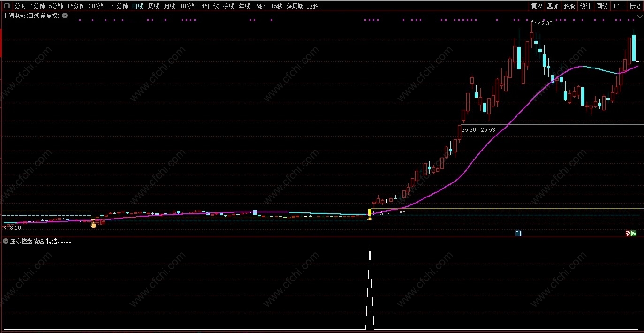Viewport: 644px width, 333px height.
Task: Click the 11.51 - 11.58 price label
Action: (x=389, y=213)
